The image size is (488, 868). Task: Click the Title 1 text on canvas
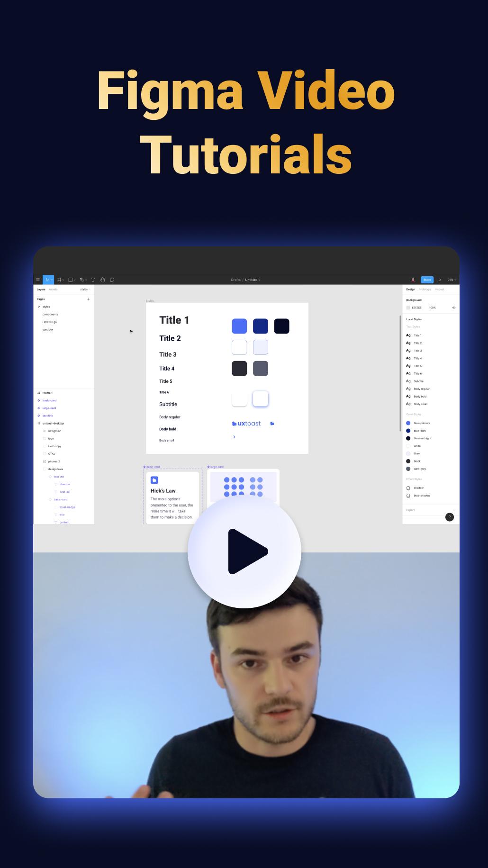174,320
